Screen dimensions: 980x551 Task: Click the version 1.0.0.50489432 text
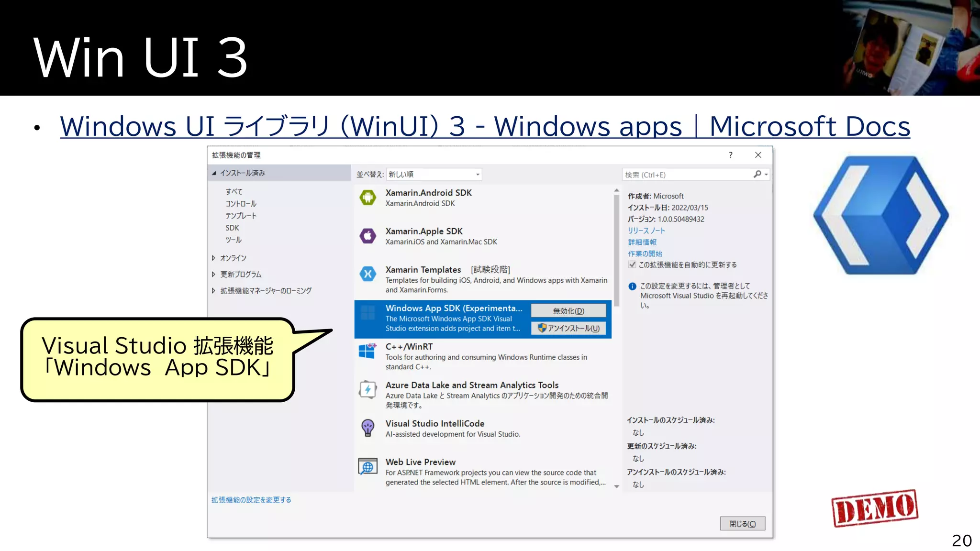681,219
